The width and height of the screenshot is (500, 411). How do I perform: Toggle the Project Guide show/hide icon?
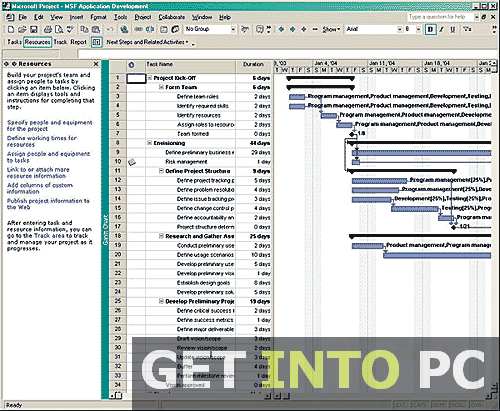tap(96, 42)
